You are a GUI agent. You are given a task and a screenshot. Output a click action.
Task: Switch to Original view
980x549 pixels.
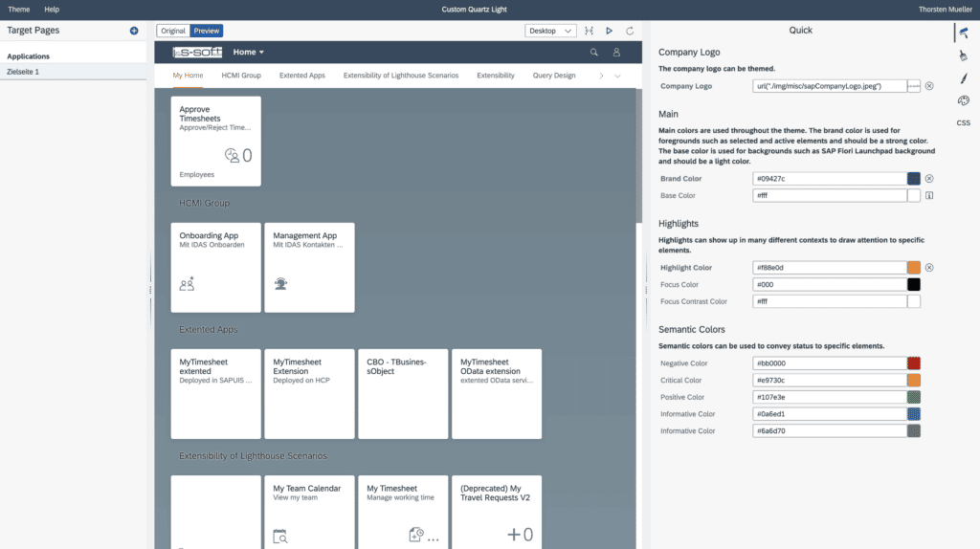click(x=173, y=31)
